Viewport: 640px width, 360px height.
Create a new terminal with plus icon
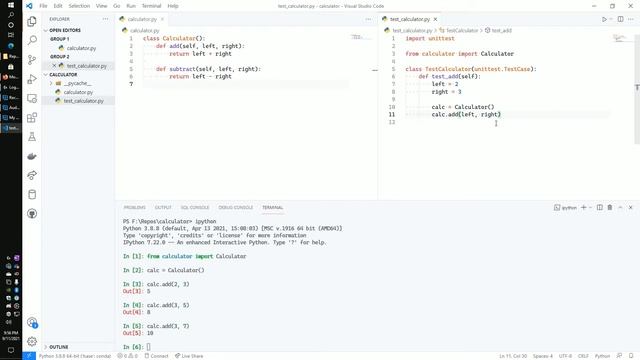584,207
